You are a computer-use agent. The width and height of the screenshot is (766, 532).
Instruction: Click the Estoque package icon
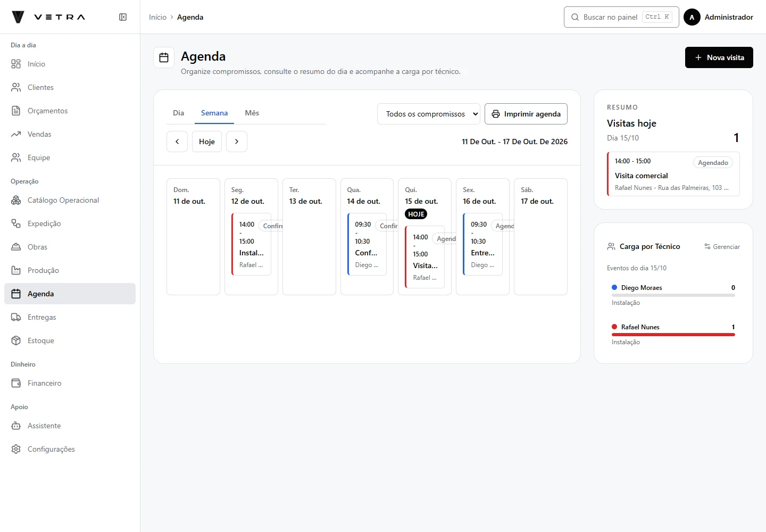pos(16,340)
